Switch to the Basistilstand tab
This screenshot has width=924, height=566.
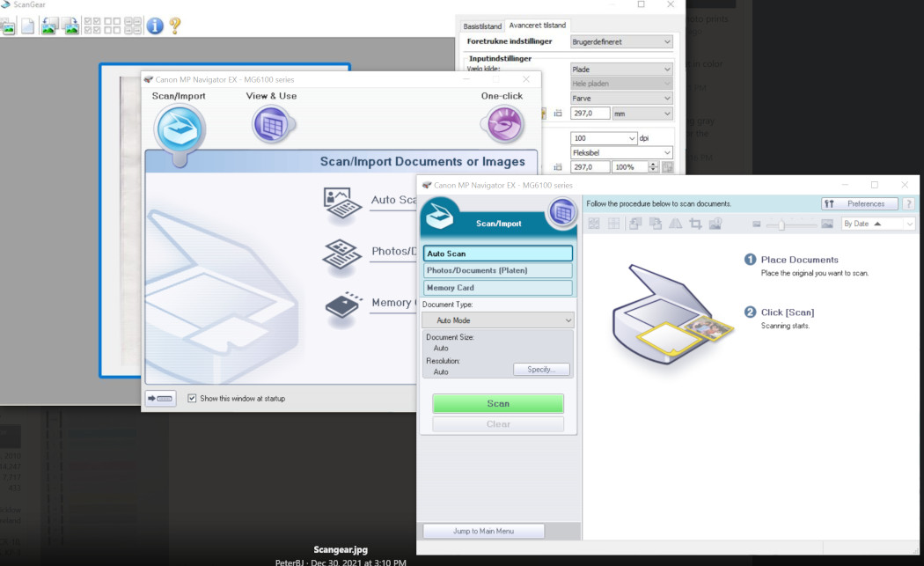tap(482, 26)
